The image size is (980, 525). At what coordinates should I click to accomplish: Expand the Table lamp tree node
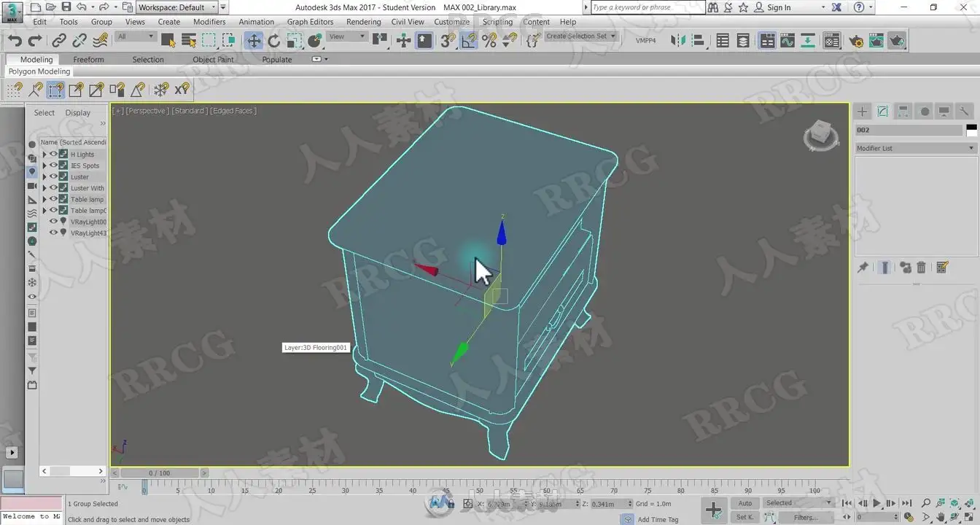click(44, 199)
